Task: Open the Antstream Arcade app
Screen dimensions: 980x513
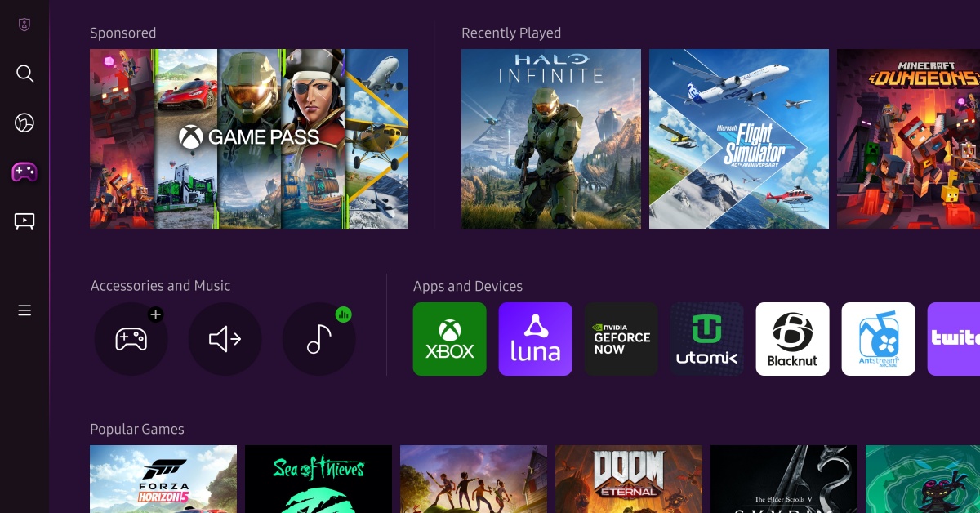Action: (879, 339)
